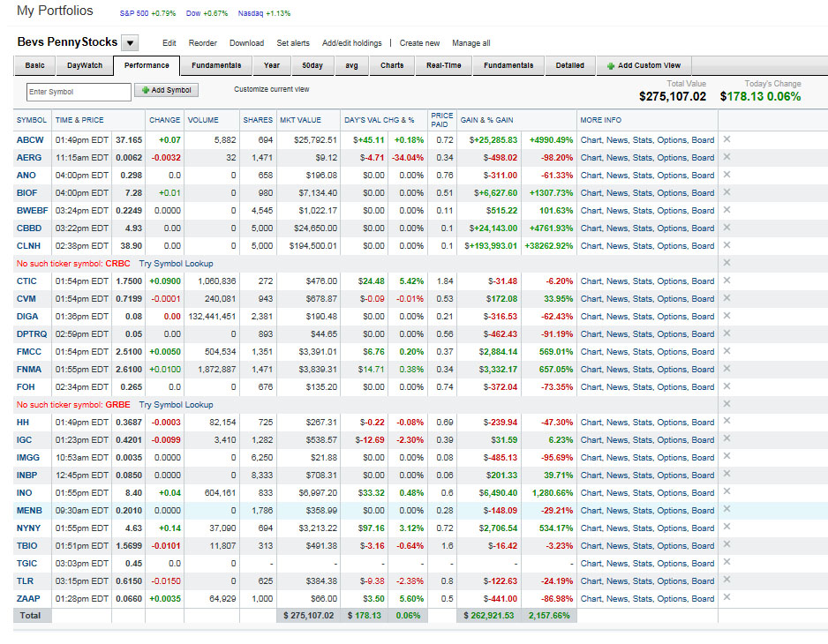Open the Real-Time view tab

click(444, 65)
